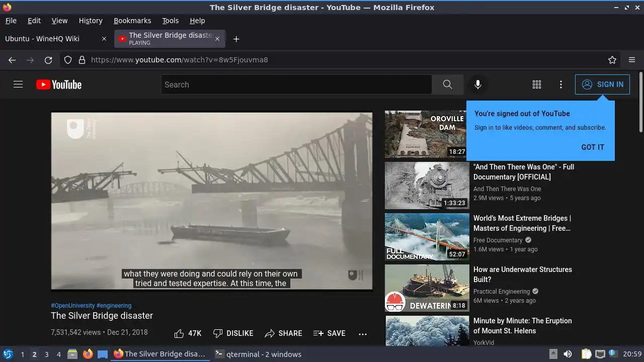Viewport: 644px width, 362px height.
Task: Open more actions ellipsis under the video
Action: pyautogui.click(x=363, y=333)
